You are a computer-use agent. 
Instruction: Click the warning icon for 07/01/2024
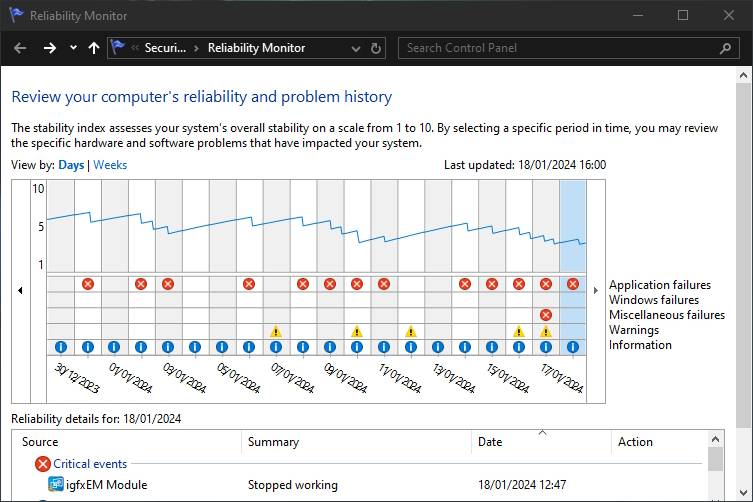coord(276,331)
